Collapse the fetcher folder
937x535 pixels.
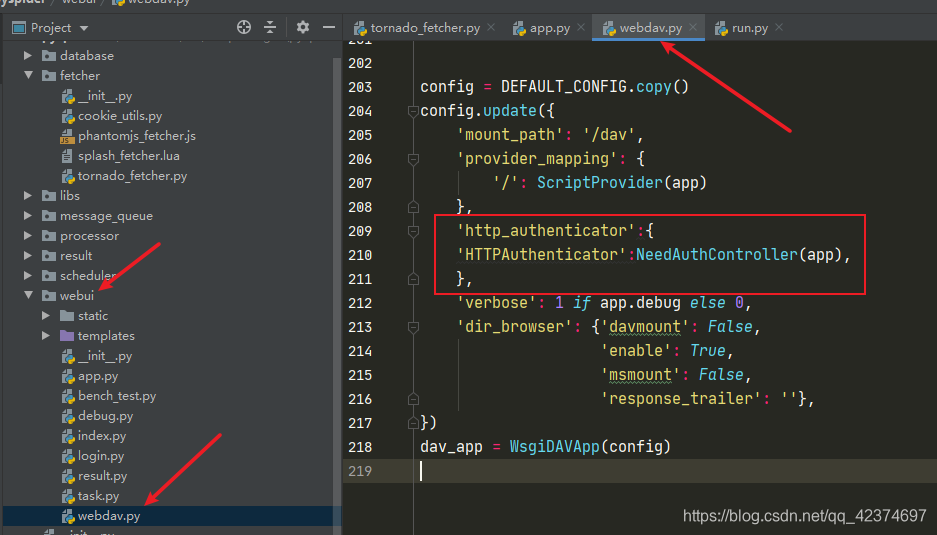(28, 75)
